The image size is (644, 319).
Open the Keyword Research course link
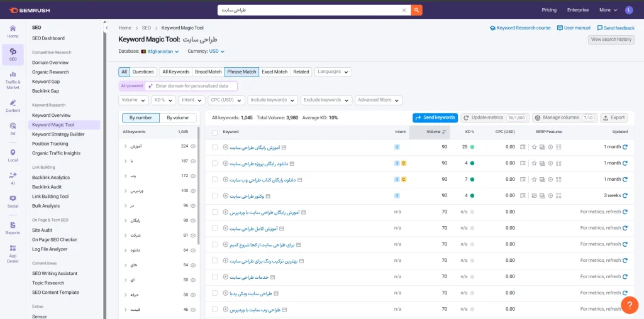[x=520, y=28]
